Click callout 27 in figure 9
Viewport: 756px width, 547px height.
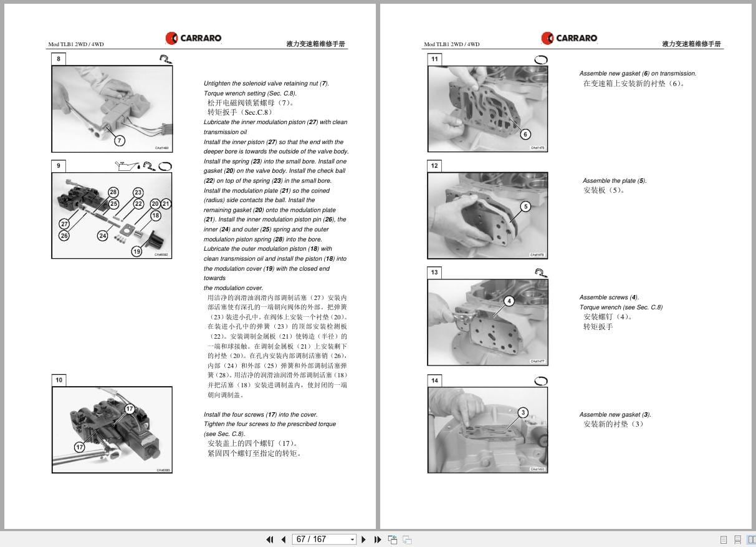point(64,224)
